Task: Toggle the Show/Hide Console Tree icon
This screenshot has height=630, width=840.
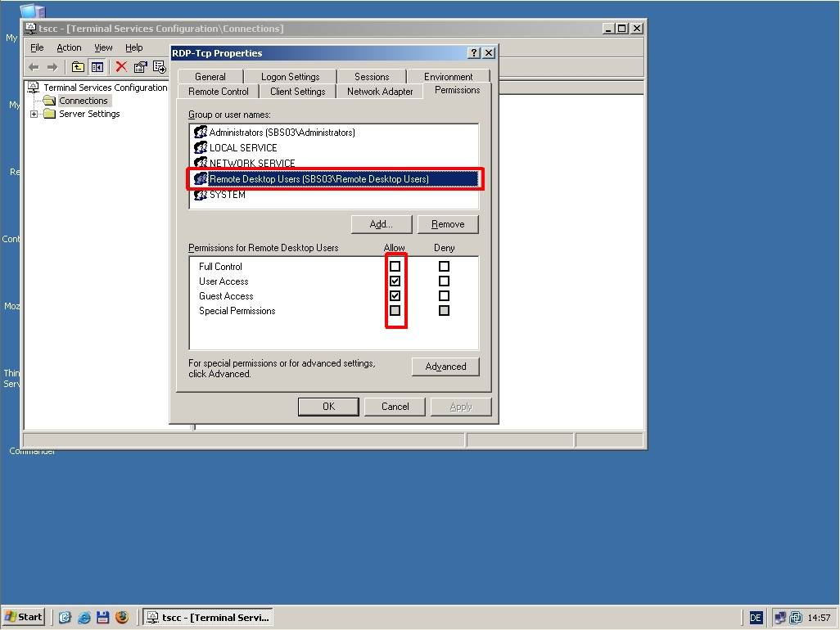Action: pos(97,67)
